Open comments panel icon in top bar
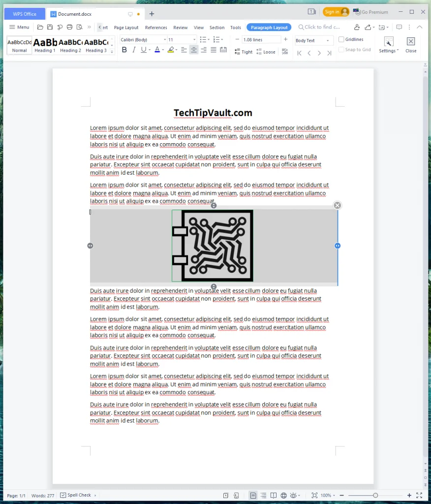This screenshot has height=504, width=431. (x=399, y=28)
